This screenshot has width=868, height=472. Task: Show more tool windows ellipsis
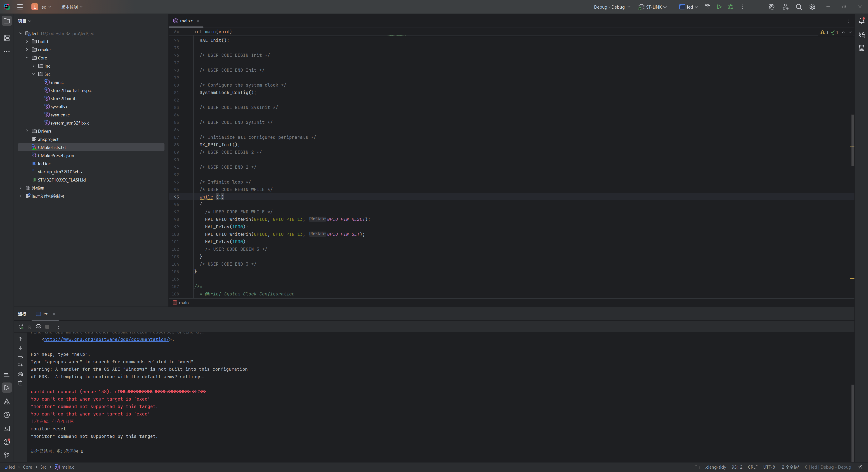pyautogui.click(x=7, y=52)
